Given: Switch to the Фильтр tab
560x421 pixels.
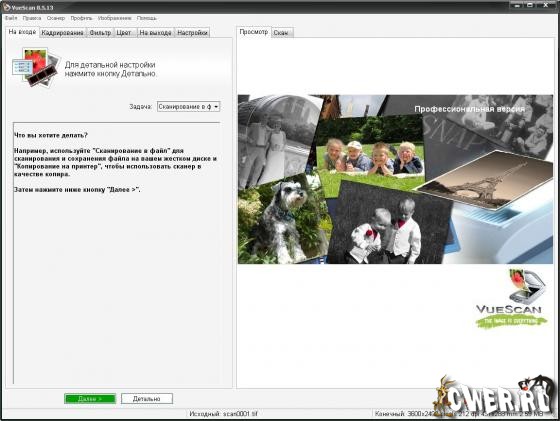Looking at the screenshot, I should click(100, 33).
